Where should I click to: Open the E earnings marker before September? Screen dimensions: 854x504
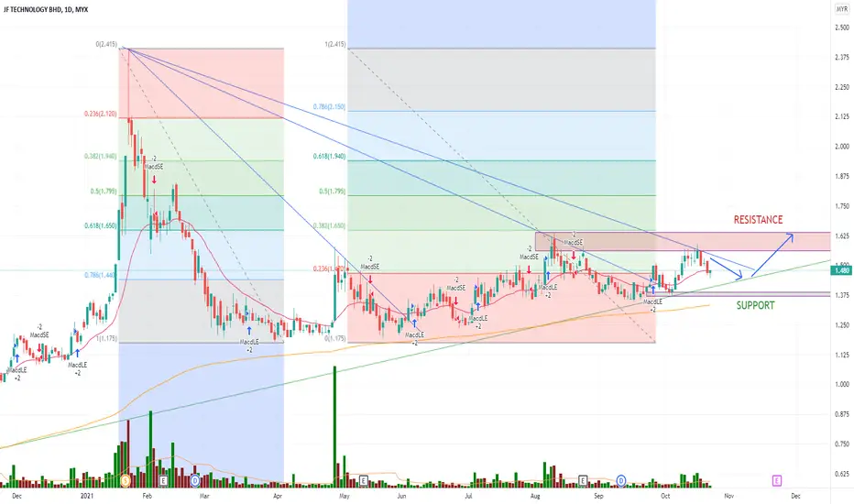583,480
